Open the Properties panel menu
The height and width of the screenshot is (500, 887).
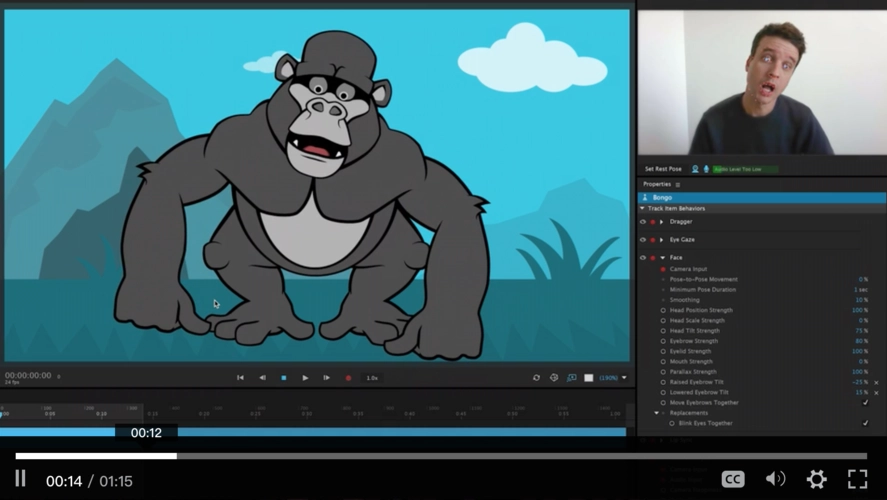(678, 185)
